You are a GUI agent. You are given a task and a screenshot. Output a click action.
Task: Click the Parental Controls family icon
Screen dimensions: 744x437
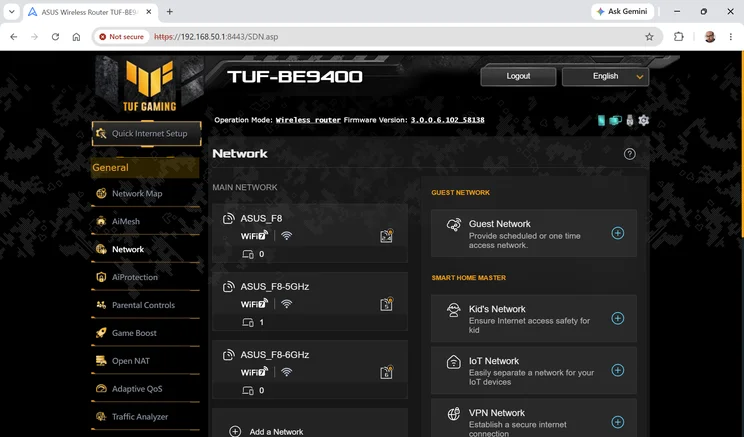point(101,305)
